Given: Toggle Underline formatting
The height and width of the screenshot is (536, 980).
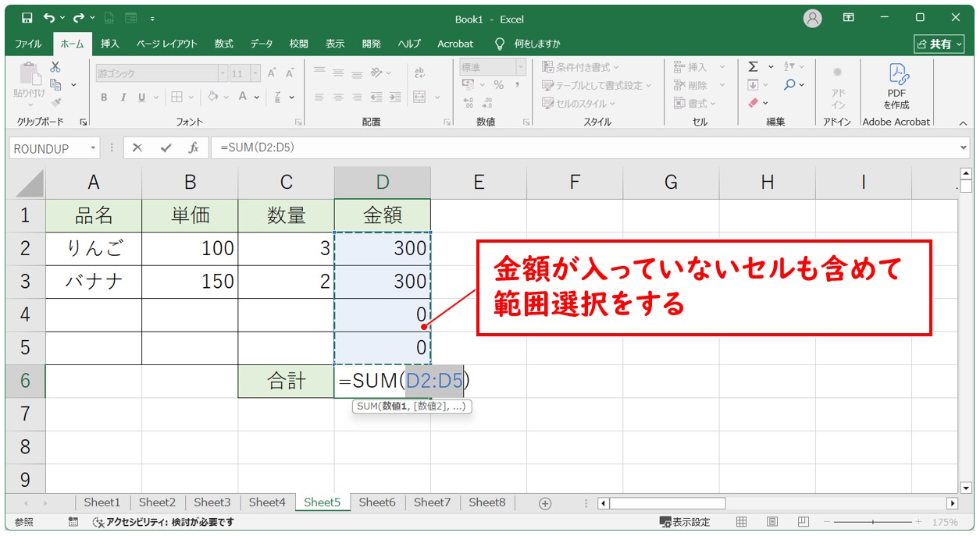Looking at the screenshot, I should point(142,98).
